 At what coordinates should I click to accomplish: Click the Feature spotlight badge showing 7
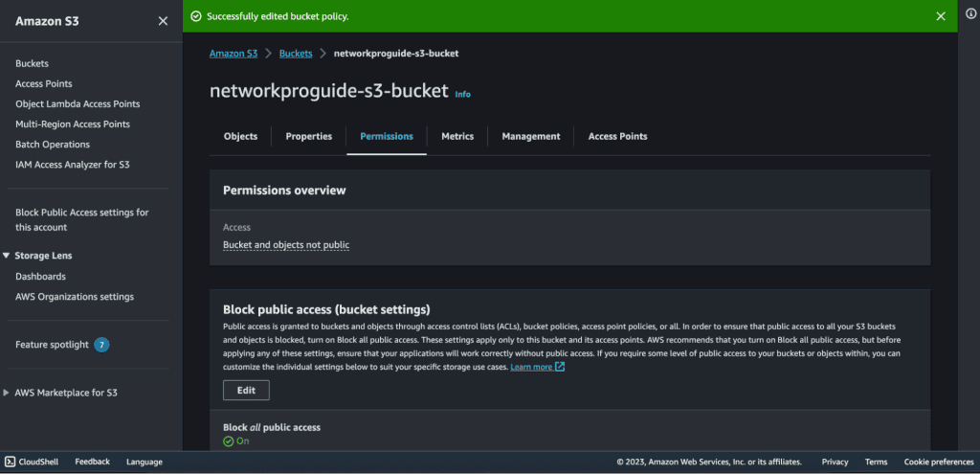pyautogui.click(x=101, y=345)
